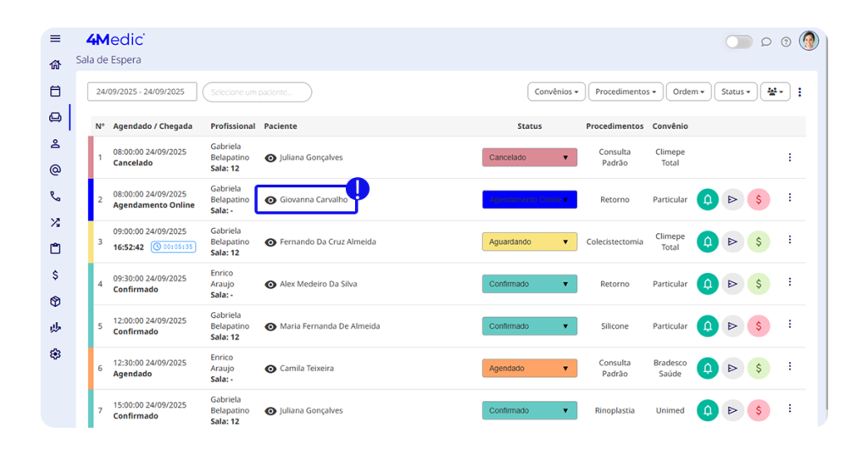The image size is (868, 456).
Task: Expand the Convênios filter dropdown
Action: [x=556, y=92]
